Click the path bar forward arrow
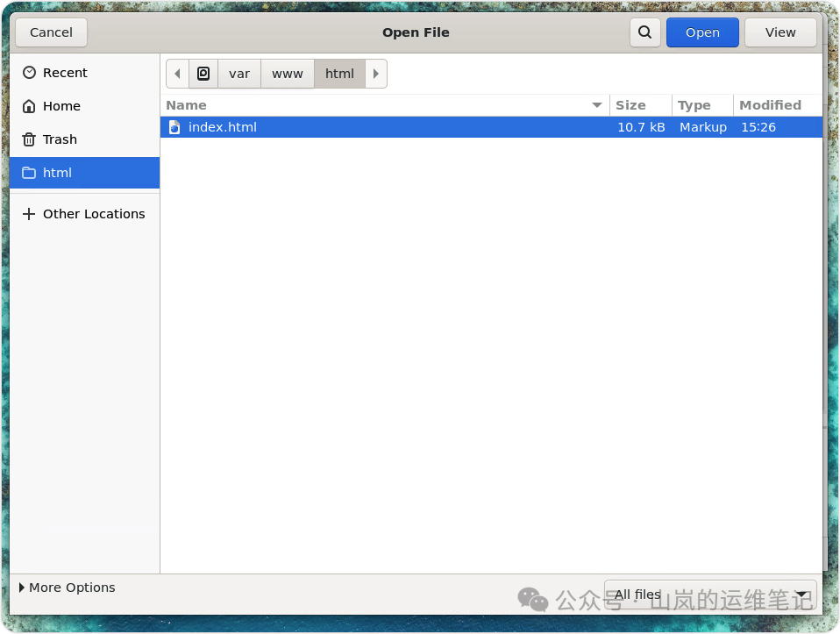The height and width of the screenshot is (634, 840). click(x=376, y=74)
